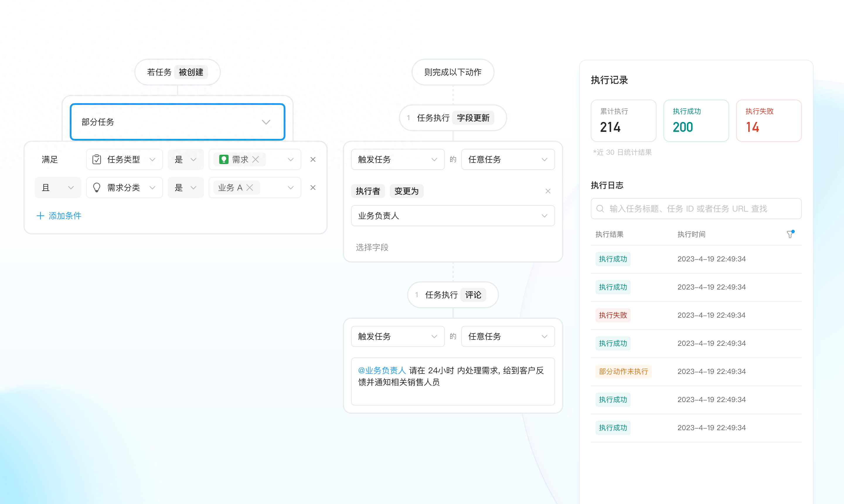Click the task search input field
This screenshot has height=504, width=844.
tap(700, 209)
